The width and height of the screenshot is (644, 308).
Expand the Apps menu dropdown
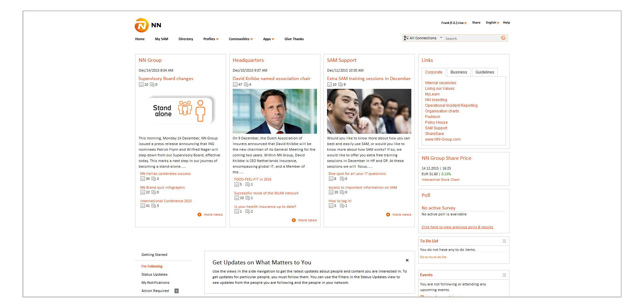point(273,39)
